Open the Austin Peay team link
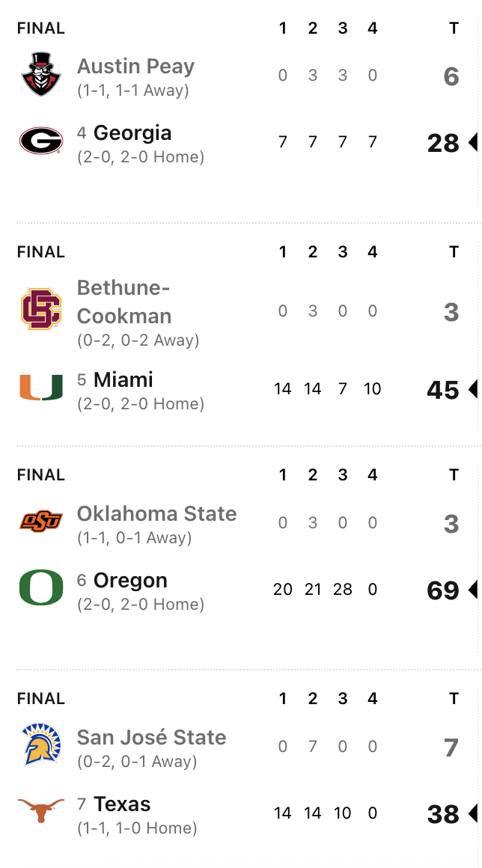Image resolution: width=482 pixels, height=868 pixels. tap(135, 67)
